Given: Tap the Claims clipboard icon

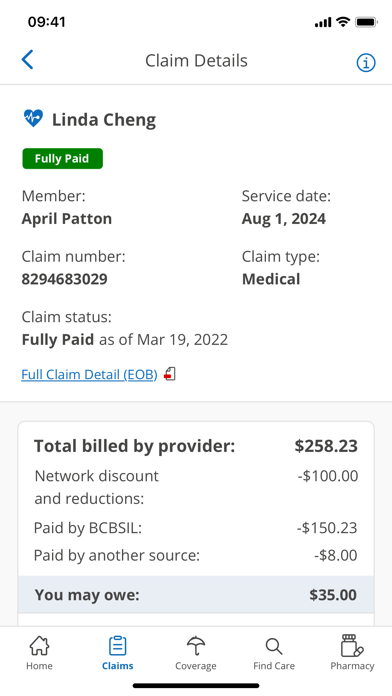Looking at the screenshot, I should pyautogui.click(x=118, y=645).
